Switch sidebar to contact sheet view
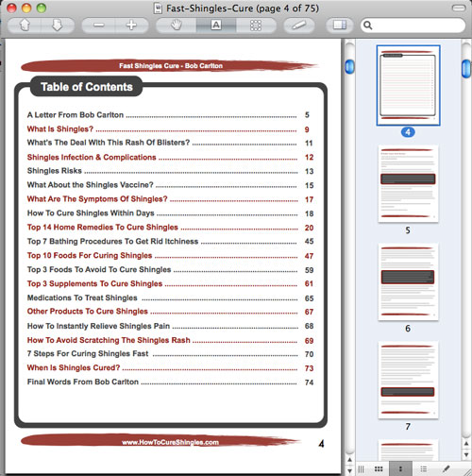 (379, 469)
